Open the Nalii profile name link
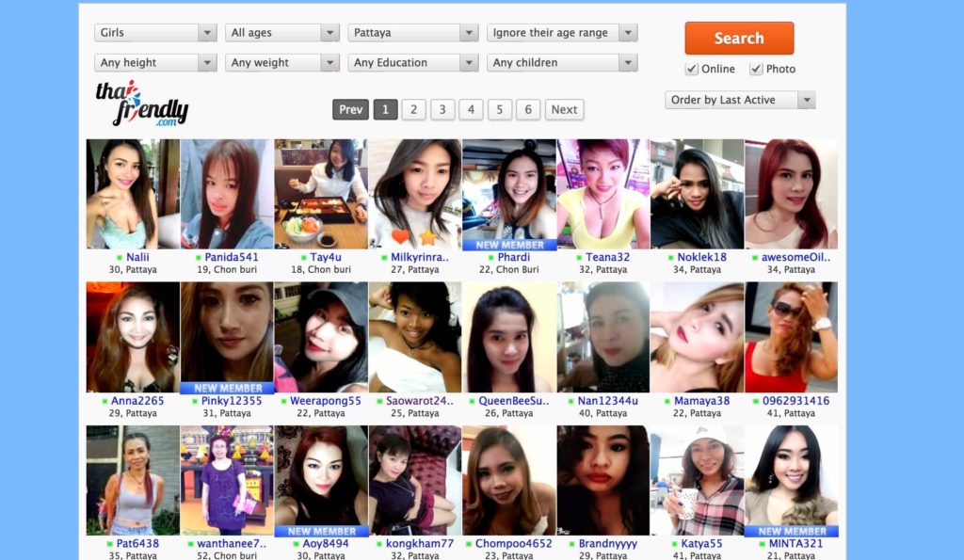 click(137, 257)
